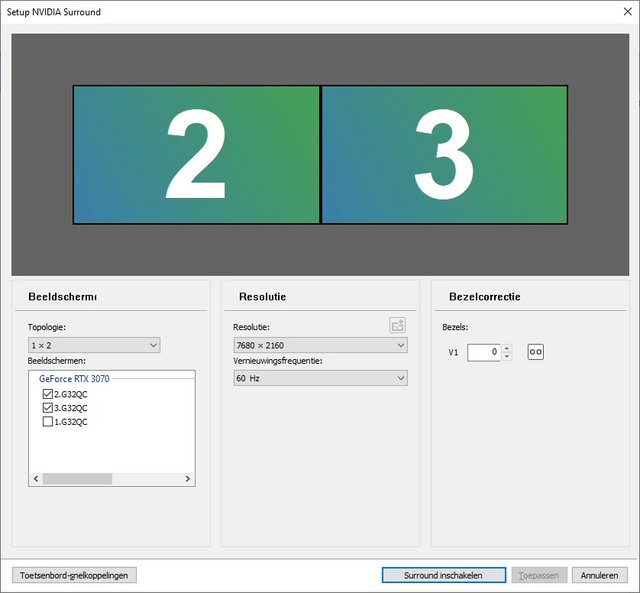Increase the V1 bezel value with up arrow
Viewport: 640px width, 593px height.
point(507,349)
